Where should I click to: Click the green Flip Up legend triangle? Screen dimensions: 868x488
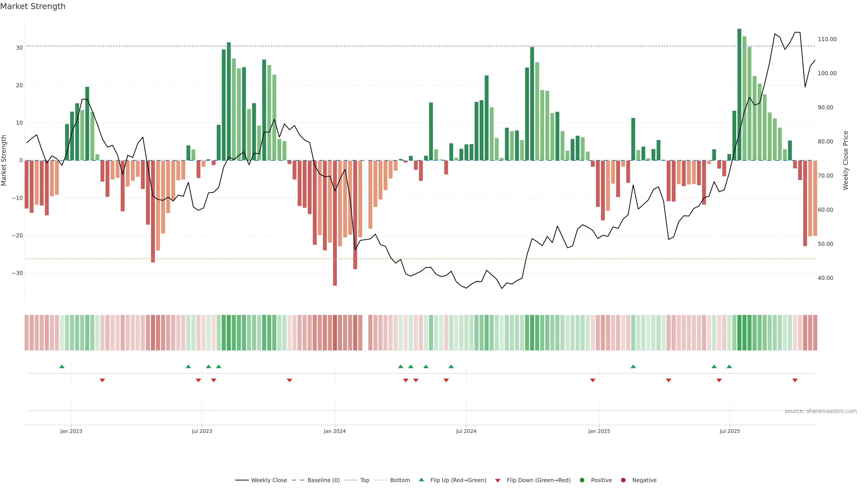click(421, 480)
